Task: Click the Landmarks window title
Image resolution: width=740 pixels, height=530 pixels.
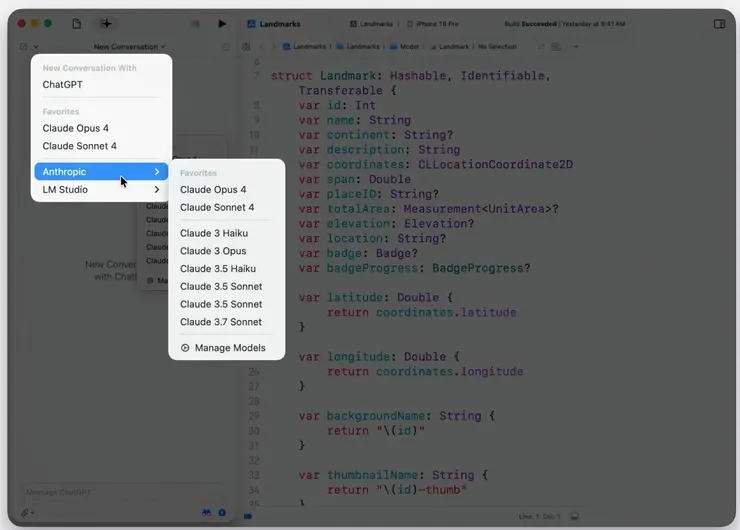Action: tap(280, 24)
